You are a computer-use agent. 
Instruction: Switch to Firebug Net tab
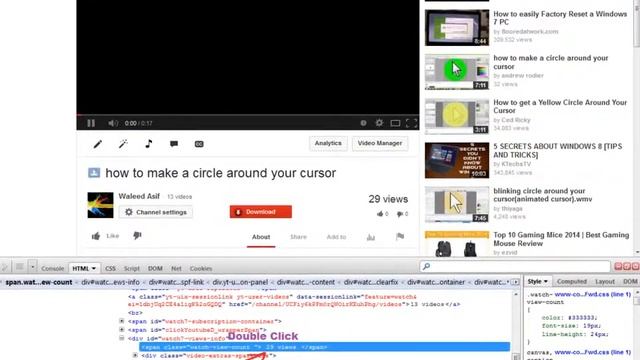[x=176, y=269]
